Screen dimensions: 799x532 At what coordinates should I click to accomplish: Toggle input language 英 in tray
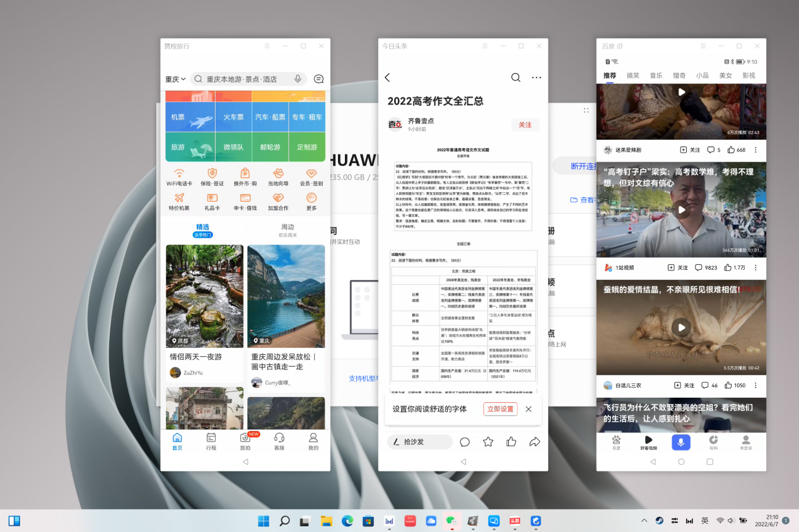click(x=705, y=521)
